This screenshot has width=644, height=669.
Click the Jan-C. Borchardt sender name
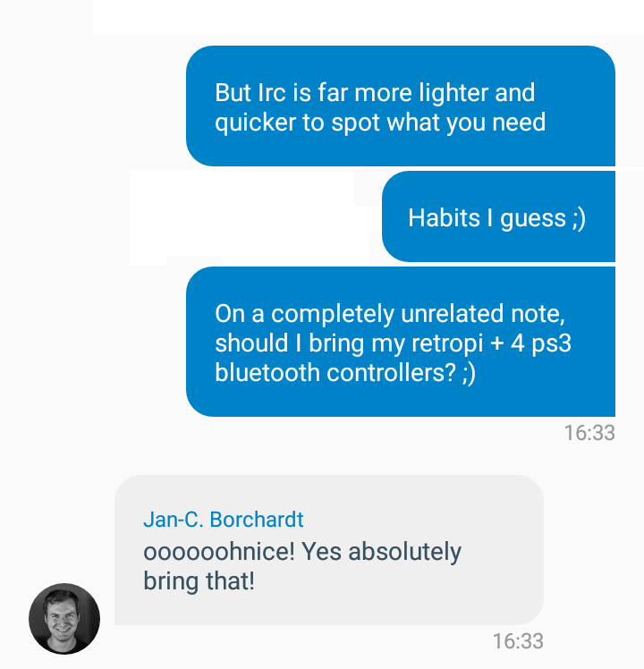tap(224, 520)
